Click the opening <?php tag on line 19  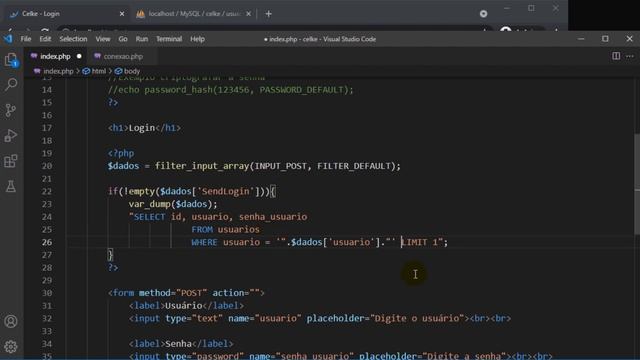pyautogui.click(x=121, y=153)
